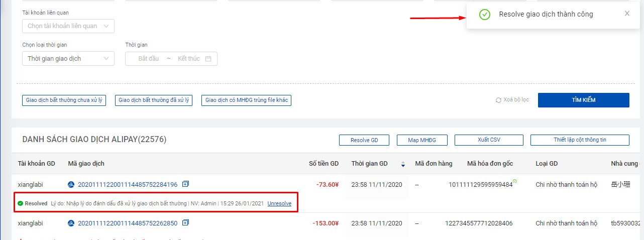Close the Resolve success notification
The image size is (644, 240).
pyautogui.click(x=627, y=14)
